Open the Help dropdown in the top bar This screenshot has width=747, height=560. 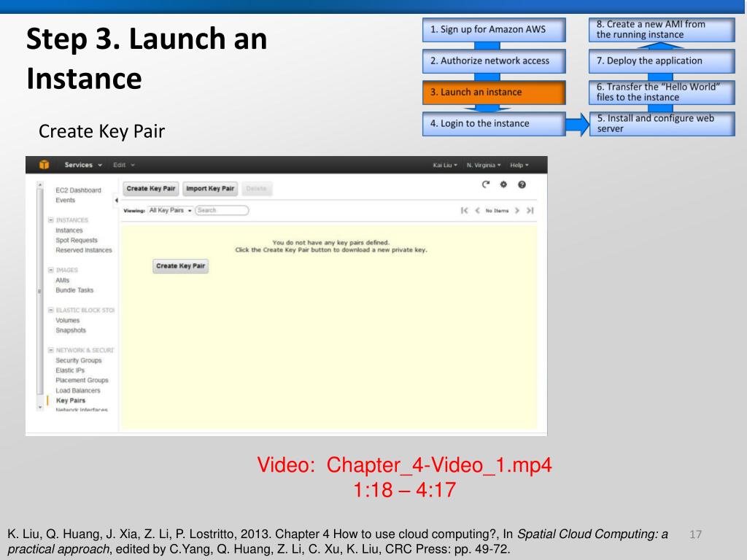[x=519, y=166]
